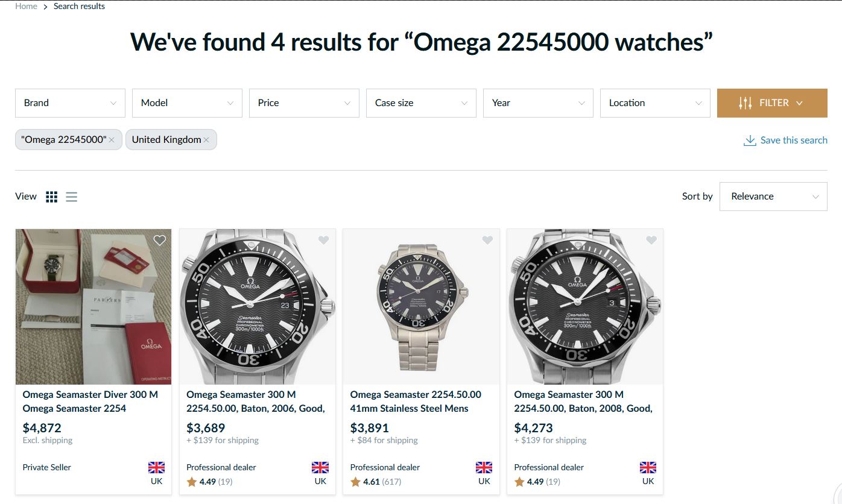Favorite the Seamaster Diver 300 M listing
This screenshot has height=504, width=842.
tap(159, 241)
